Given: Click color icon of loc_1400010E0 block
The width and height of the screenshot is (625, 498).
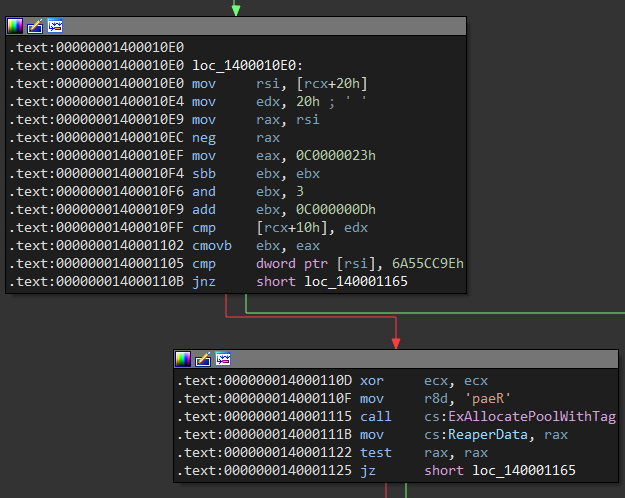Looking at the screenshot, I should [x=15, y=26].
